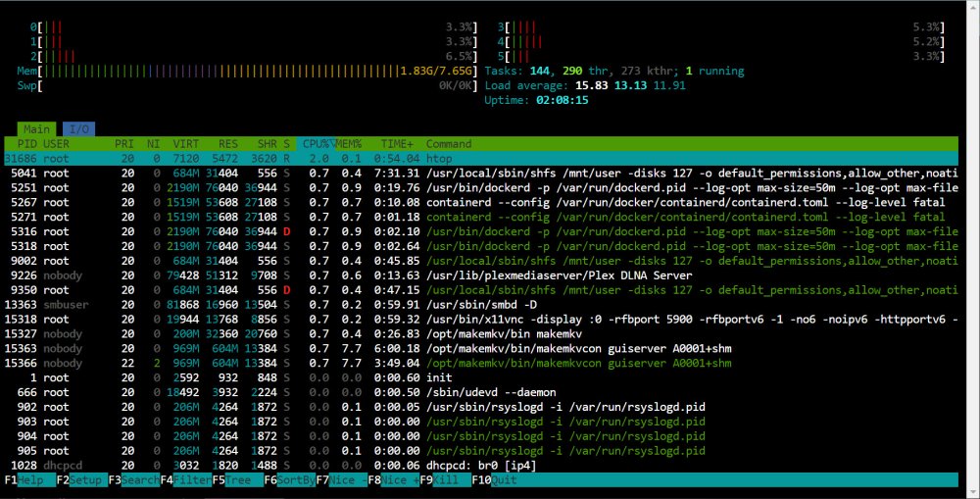Select the makemkv row PID 15327
This screenshot has width=980, height=499.
point(481,334)
